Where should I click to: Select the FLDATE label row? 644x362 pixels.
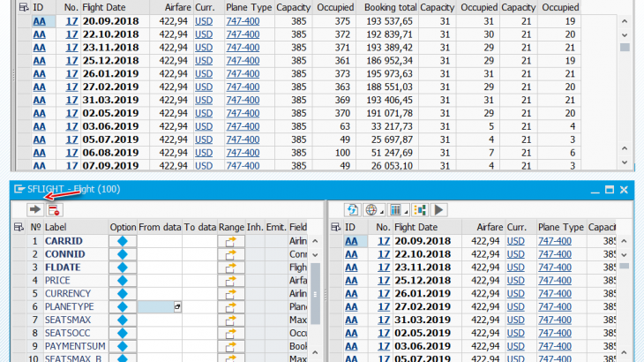(63, 268)
